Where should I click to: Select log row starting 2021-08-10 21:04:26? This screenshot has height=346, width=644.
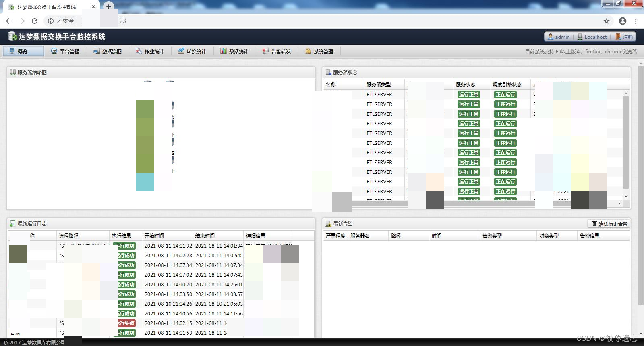click(161, 304)
